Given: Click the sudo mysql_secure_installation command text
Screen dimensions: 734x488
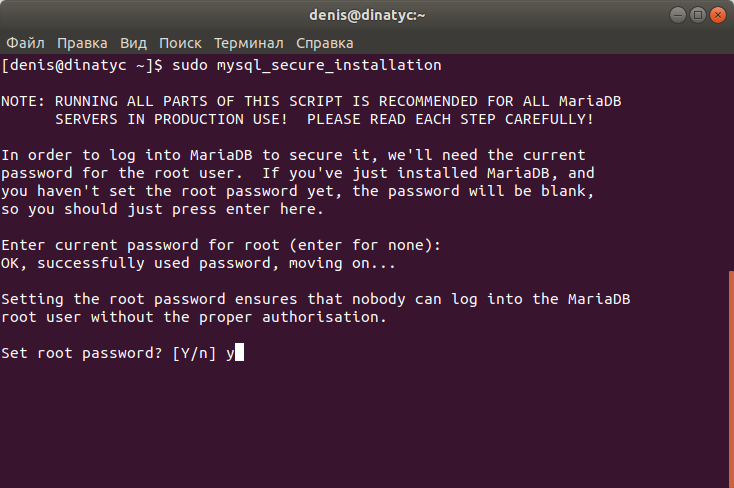Looking at the screenshot, I should click(307, 65).
